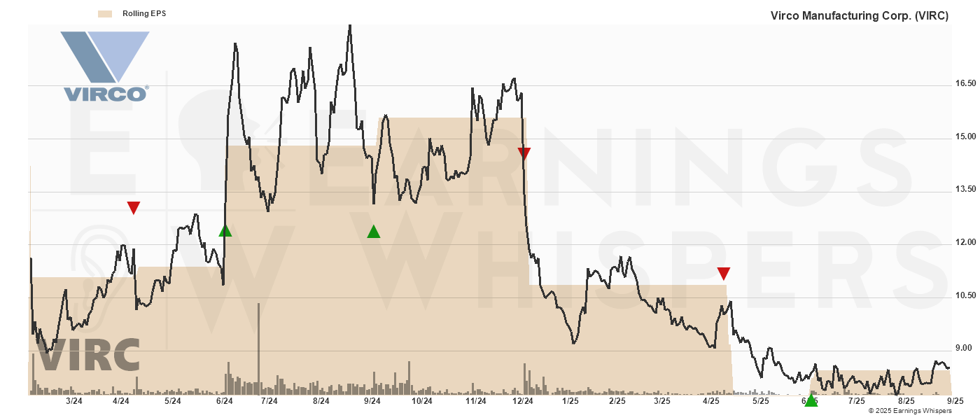Click the red down-triangle marker near 4/25

tap(724, 274)
